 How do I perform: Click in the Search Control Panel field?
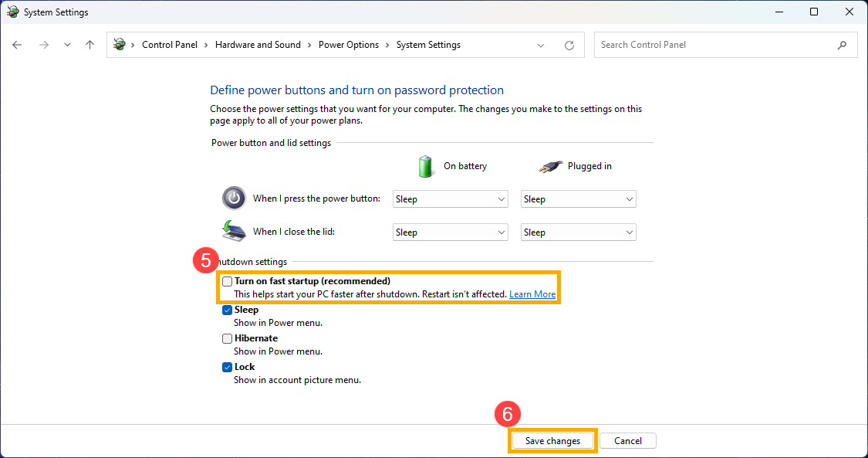tap(714, 45)
